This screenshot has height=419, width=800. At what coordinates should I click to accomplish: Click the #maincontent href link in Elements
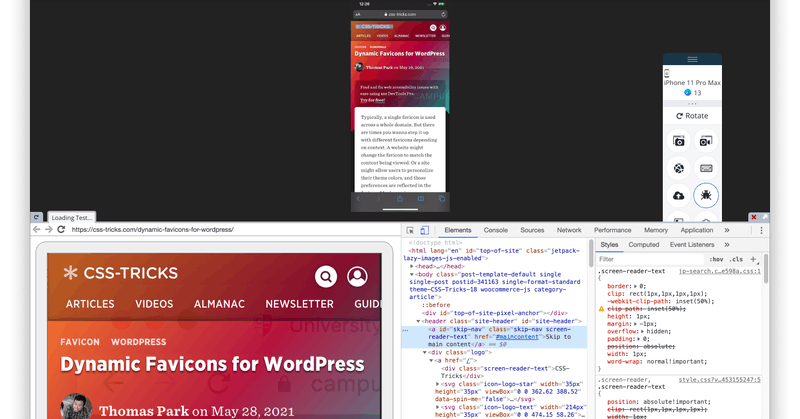coord(517,337)
